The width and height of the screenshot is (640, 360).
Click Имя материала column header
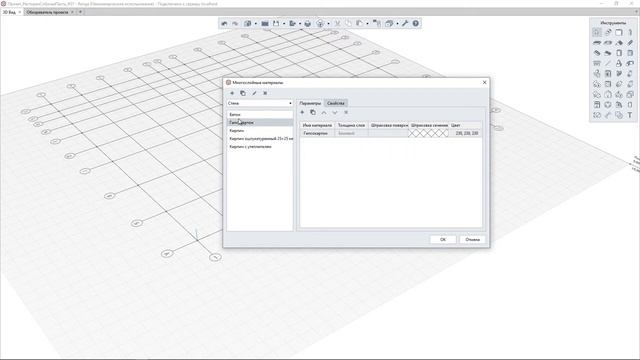(x=318, y=125)
